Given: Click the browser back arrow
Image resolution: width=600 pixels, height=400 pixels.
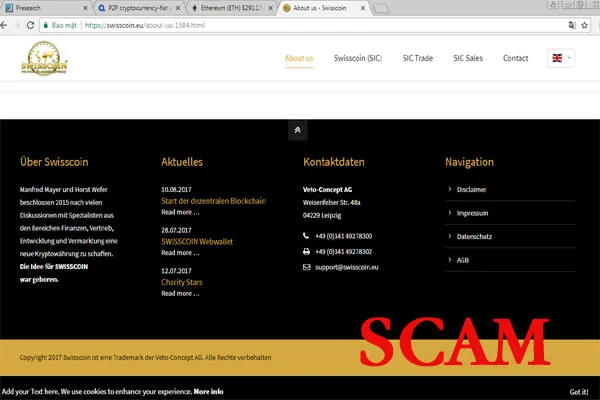Looking at the screenshot, I should (x=4, y=25).
